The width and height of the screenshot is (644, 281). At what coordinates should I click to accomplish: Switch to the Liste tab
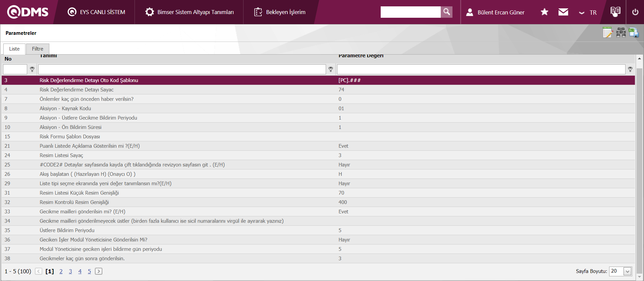click(14, 49)
